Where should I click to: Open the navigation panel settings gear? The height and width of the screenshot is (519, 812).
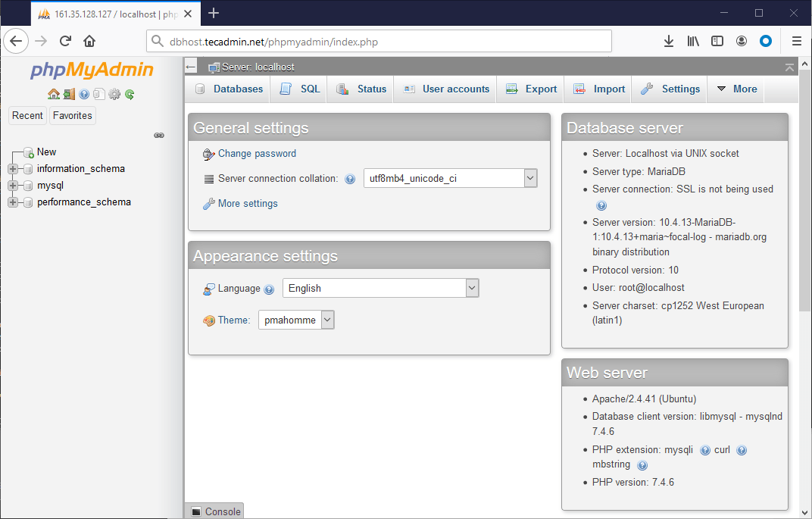pyautogui.click(x=114, y=94)
